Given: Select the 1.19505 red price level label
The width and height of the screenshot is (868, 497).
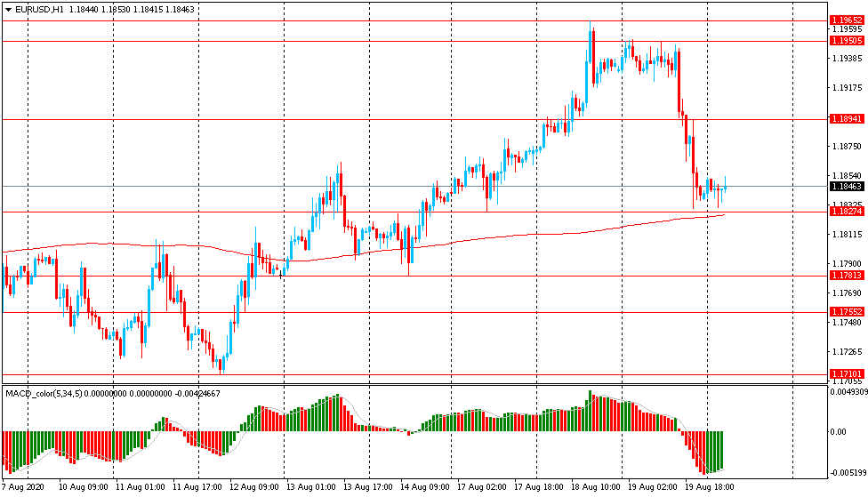Looking at the screenshot, I should point(847,41).
